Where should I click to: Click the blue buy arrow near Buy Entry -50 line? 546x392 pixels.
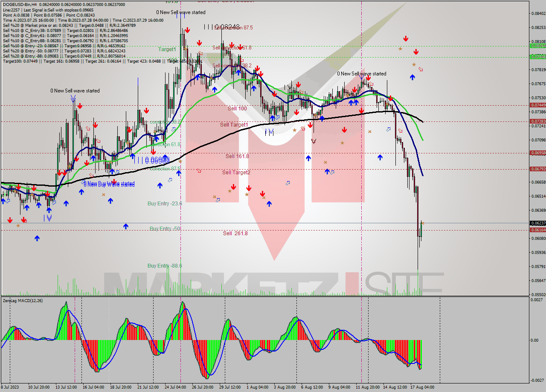(126, 227)
